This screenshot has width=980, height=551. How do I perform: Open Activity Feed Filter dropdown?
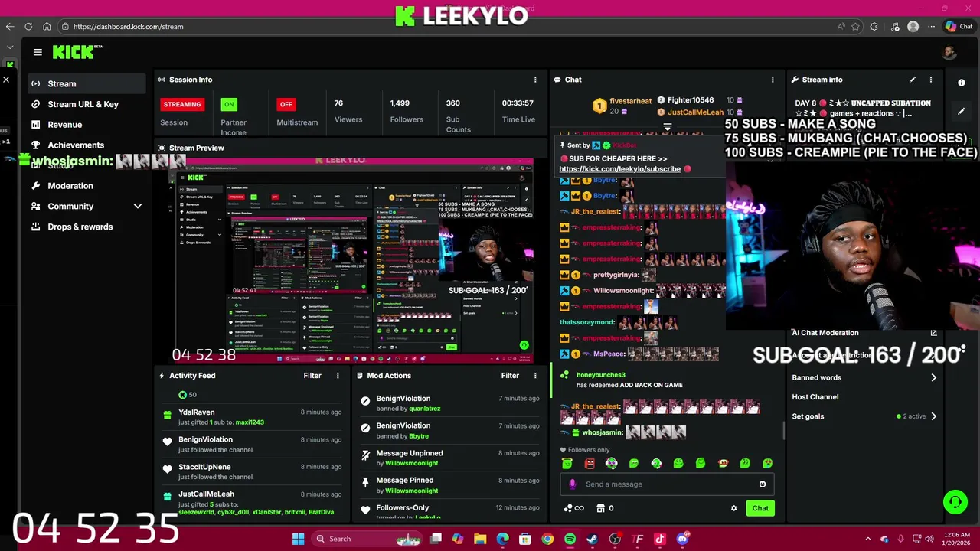tap(312, 376)
